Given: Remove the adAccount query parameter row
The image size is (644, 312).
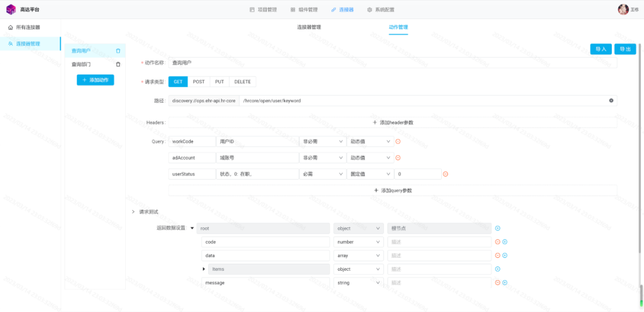Looking at the screenshot, I should (398, 158).
